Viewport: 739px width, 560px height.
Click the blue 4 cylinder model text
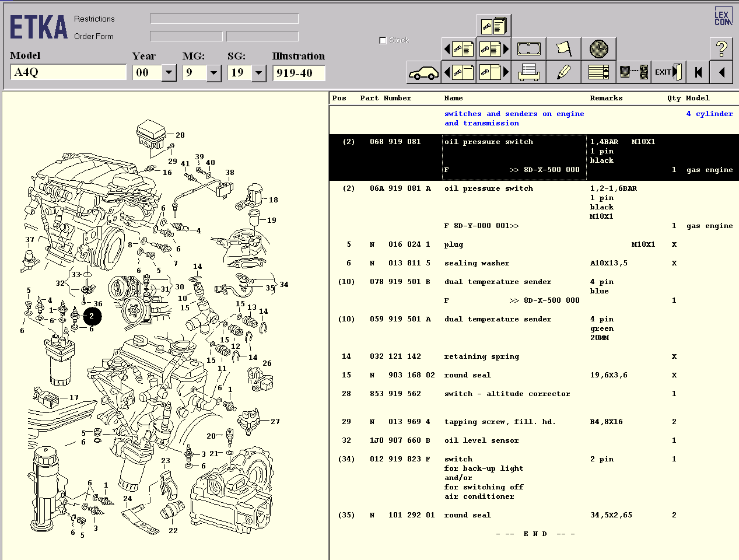coord(709,114)
